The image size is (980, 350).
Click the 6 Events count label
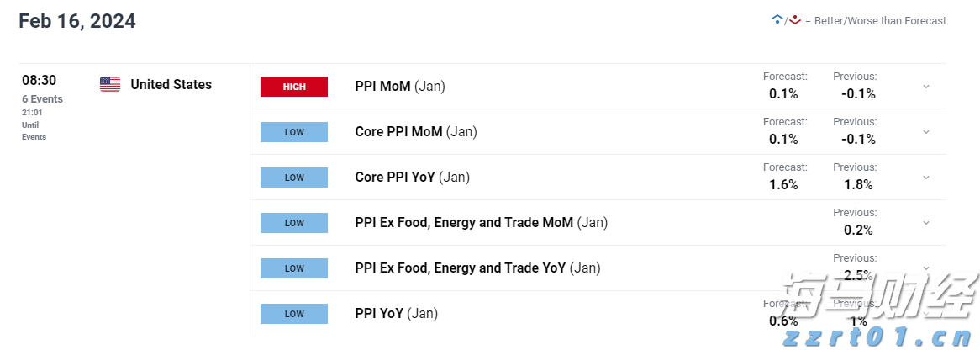tap(42, 98)
